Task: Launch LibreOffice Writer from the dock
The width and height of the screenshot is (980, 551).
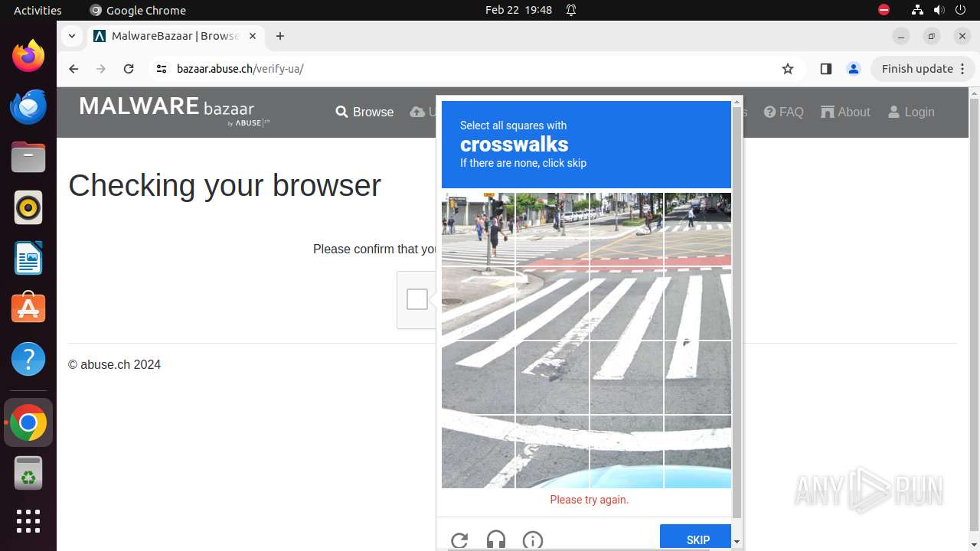Action: point(28,258)
